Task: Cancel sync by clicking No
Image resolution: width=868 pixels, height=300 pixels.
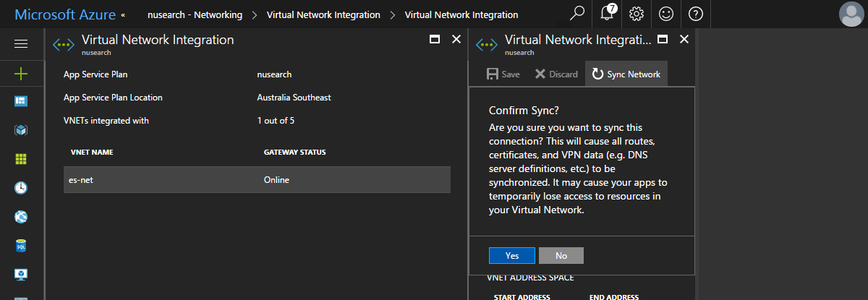Action: click(x=561, y=255)
